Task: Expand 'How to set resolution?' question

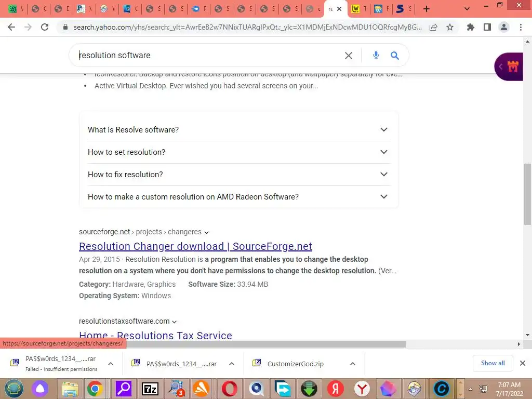Action: tap(239, 152)
